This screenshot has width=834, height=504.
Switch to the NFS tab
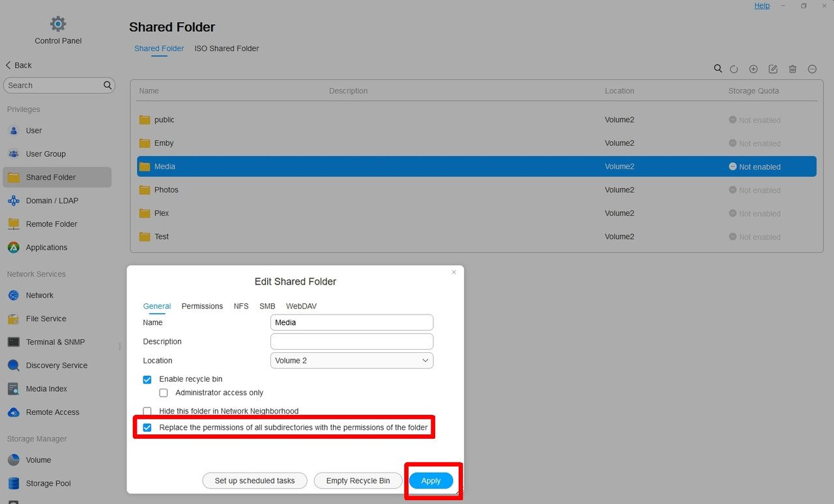[x=241, y=306]
